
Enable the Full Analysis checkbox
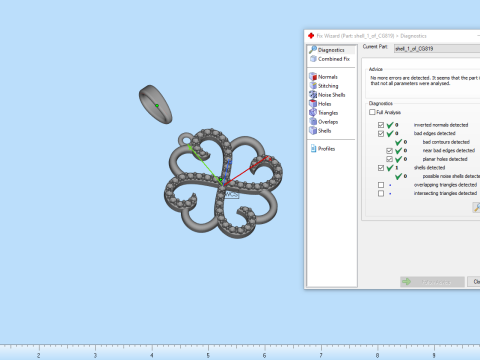tap(372, 112)
